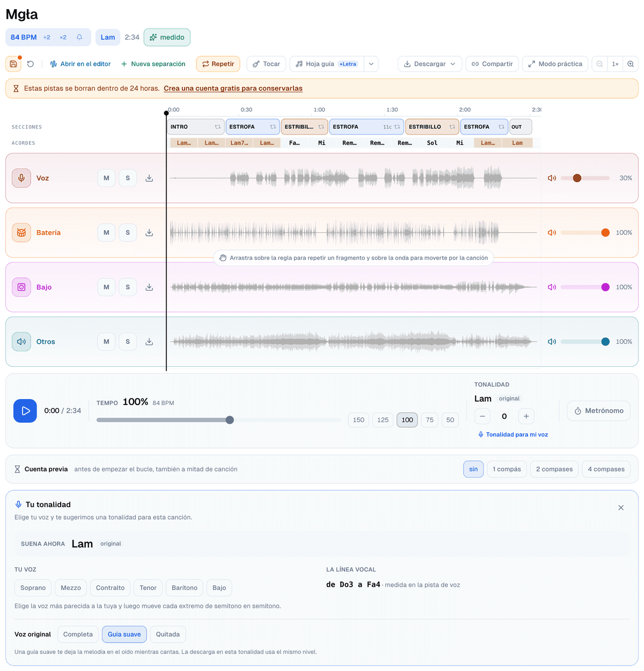This screenshot has width=644, height=671.
Task: Open the Tonalidad para mi voz link
Action: (x=513, y=434)
